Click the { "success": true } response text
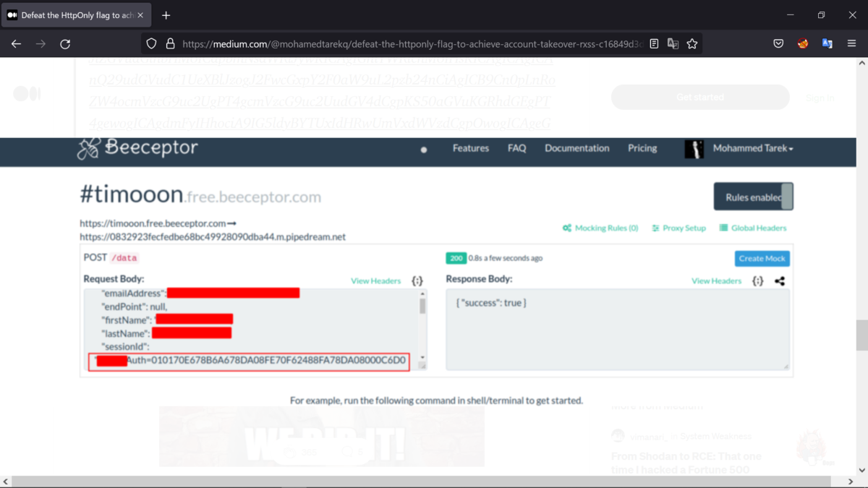This screenshot has height=488, width=868. pyautogui.click(x=491, y=302)
